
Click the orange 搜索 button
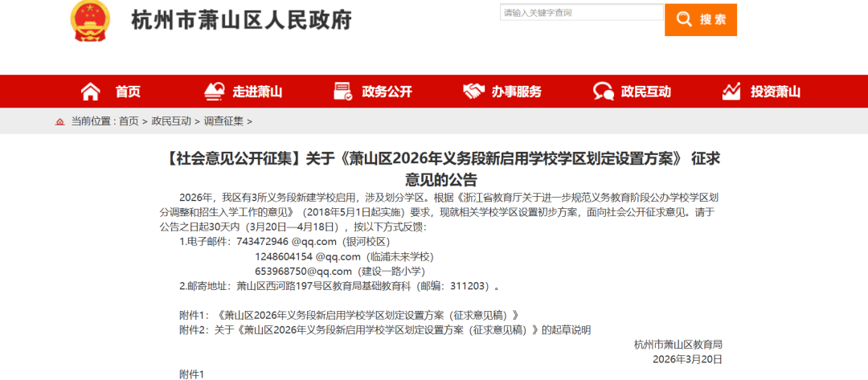coord(701,20)
